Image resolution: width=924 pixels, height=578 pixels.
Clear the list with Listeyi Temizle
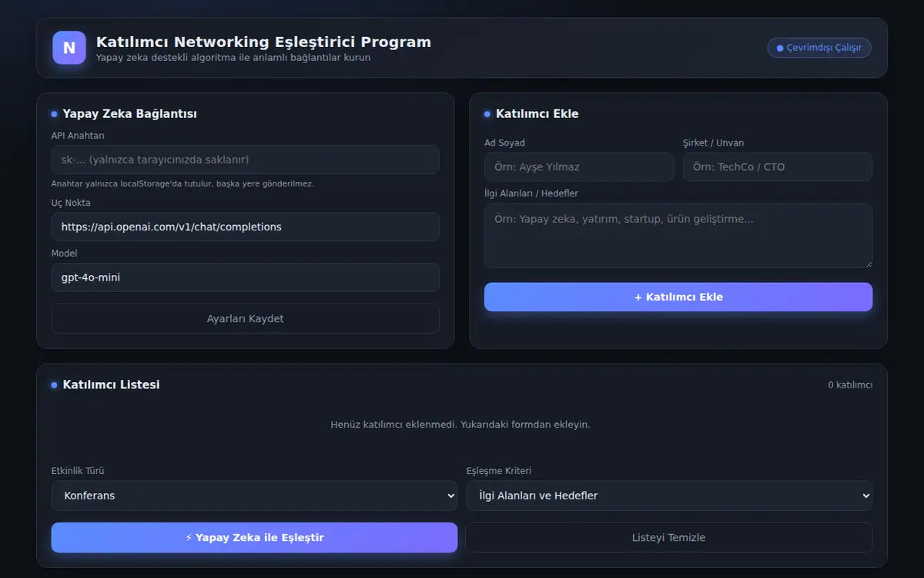[668, 537]
